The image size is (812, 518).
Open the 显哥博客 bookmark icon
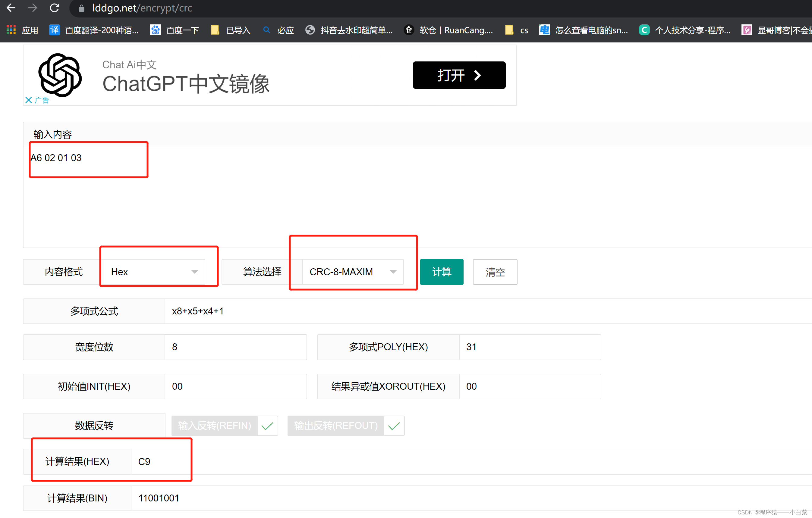pyautogui.click(x=747, y=30)
